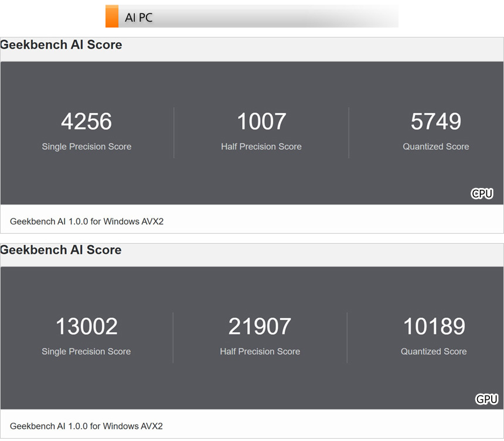504x441 pixels.
Task: Click the 13002 single precision value
Action: (86, 327)
